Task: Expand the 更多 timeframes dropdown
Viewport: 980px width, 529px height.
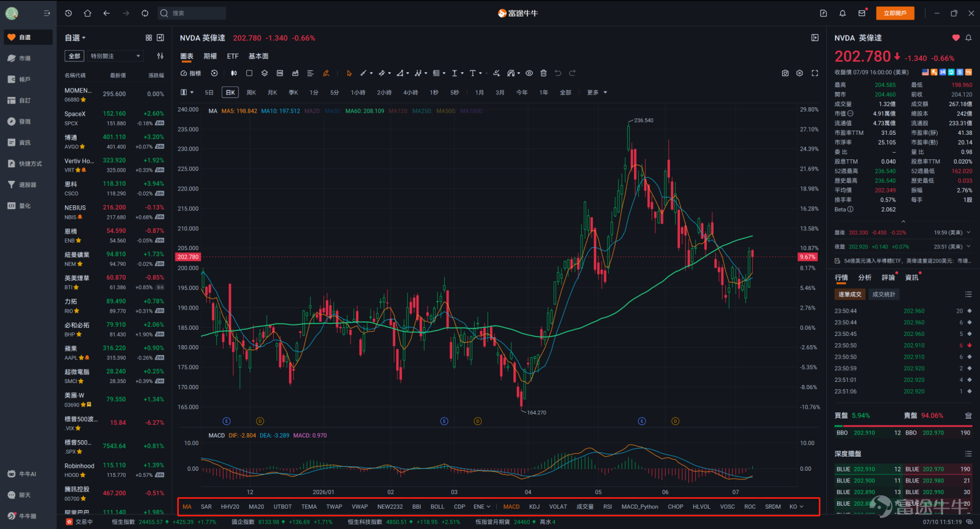Action: [597, 93]
